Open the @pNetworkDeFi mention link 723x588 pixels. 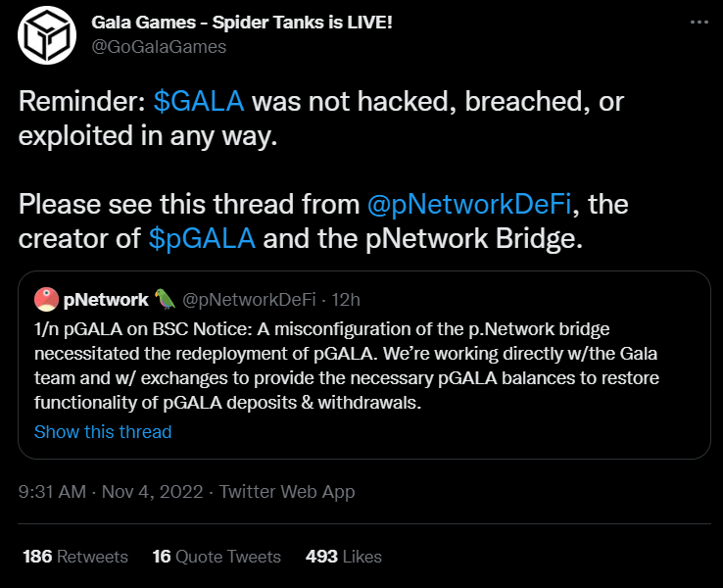(x=485, y=206)
